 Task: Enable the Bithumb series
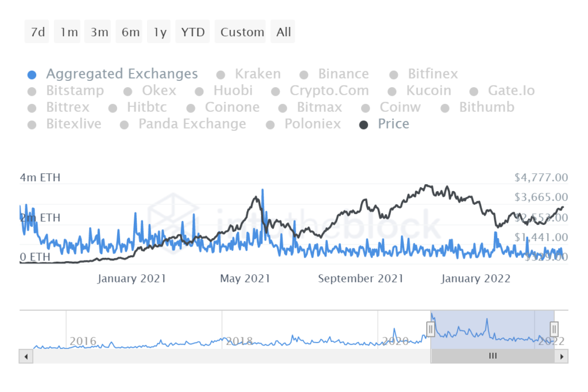click(x=478, y=107)
